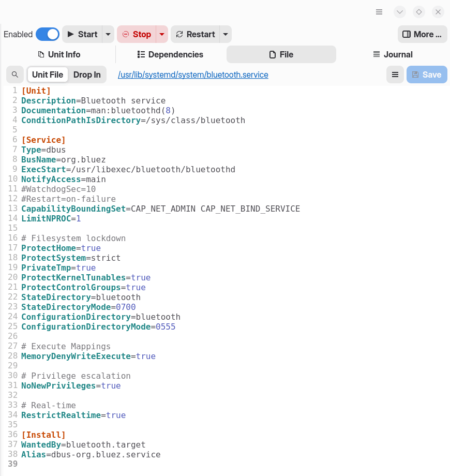Open the Stop options dropdown arrow
450x476 pixels.
[162, 34]
